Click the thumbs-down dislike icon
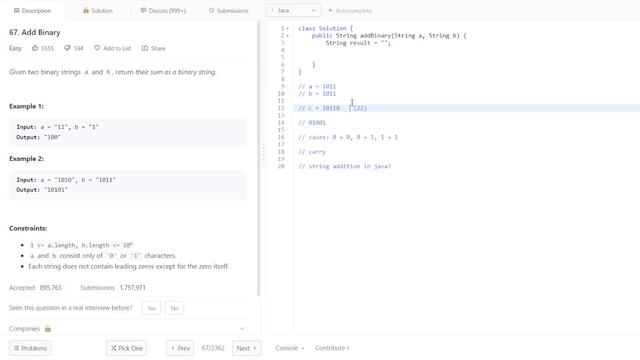Screen dimensions: 640x360 67,48
